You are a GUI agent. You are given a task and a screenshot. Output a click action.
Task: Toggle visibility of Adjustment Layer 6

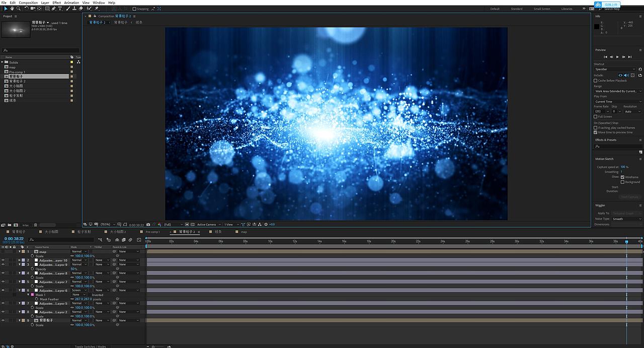(x=3, y=291)
